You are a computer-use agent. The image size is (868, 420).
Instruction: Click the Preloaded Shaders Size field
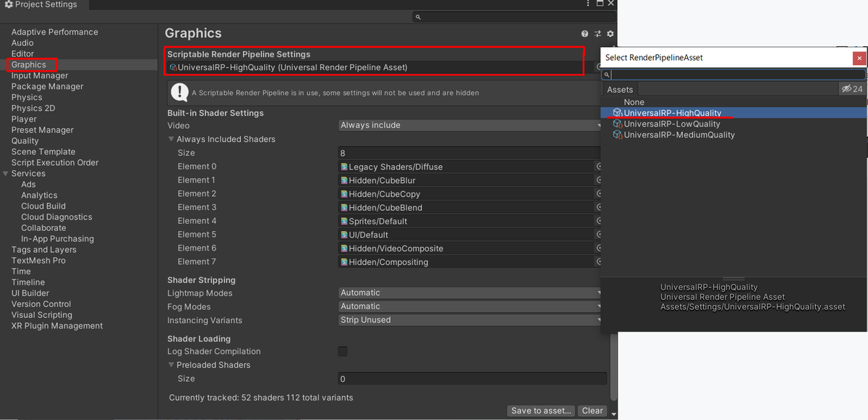point(472,379)
